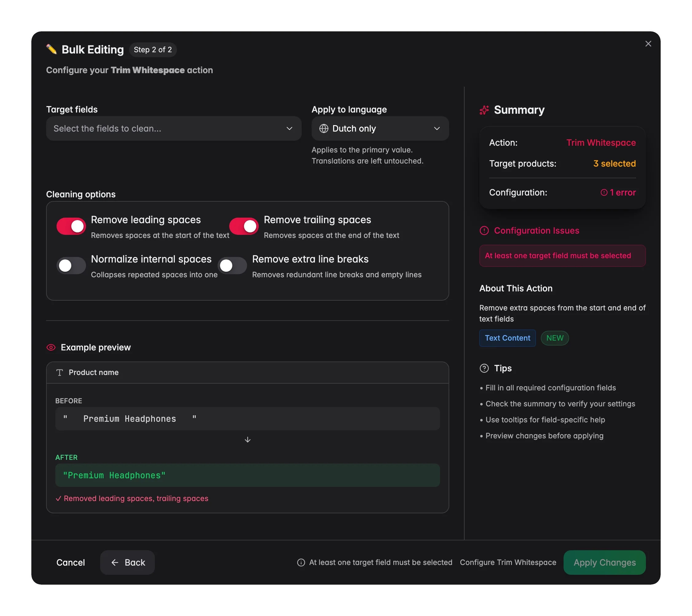Click Configuration Issues heading
Screen dimensions: 692x616
coord(536,231)
